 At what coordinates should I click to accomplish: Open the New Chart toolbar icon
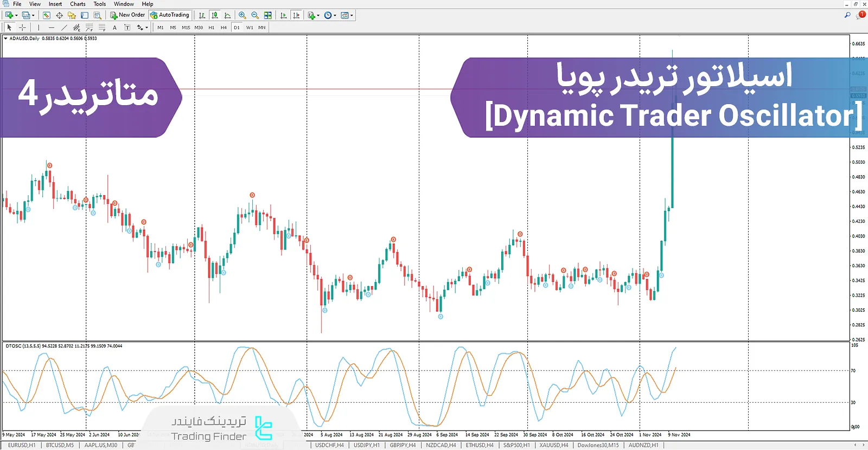(9, 15)
